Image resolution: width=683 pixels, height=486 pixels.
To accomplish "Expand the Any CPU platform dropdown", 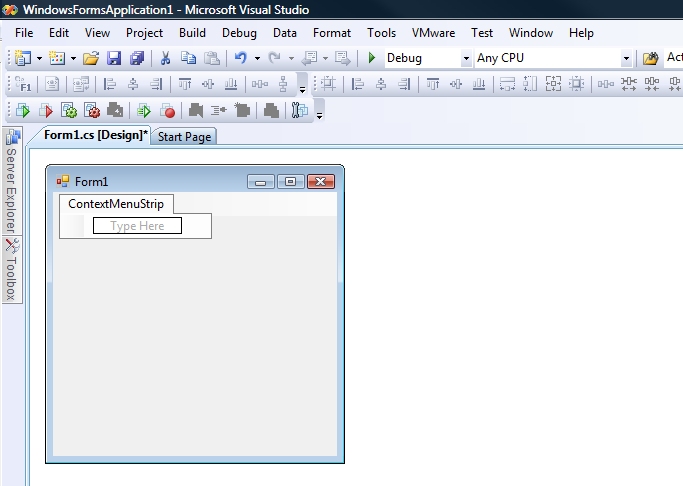I will (x=627, y=59).
